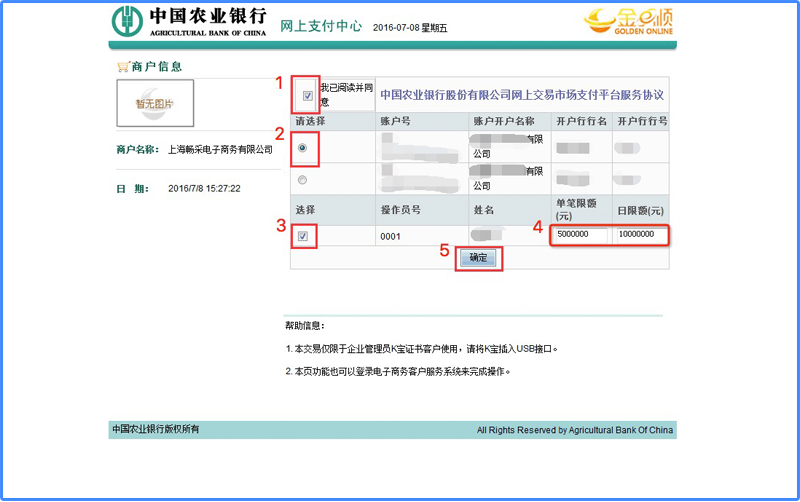Click the 账户号 column header

pos(396,121)
